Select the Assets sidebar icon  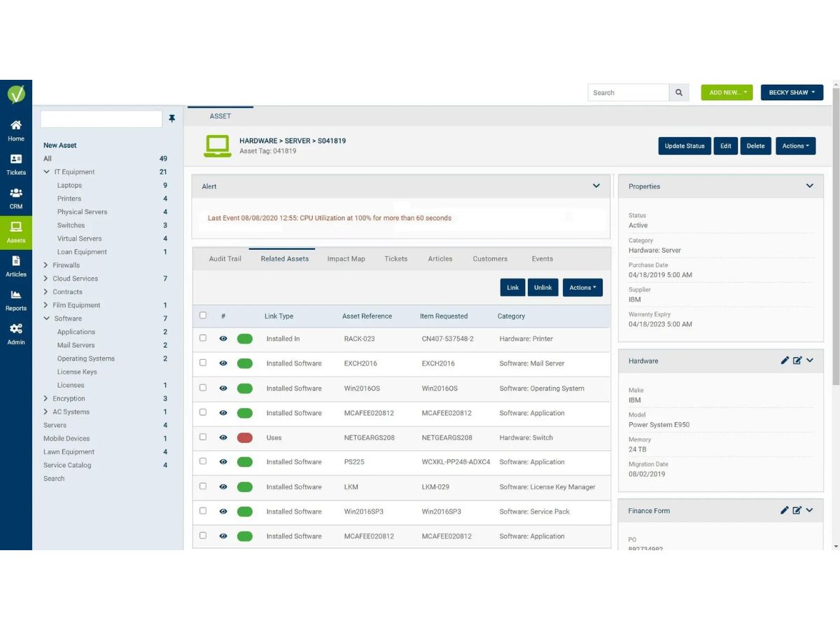16,232
